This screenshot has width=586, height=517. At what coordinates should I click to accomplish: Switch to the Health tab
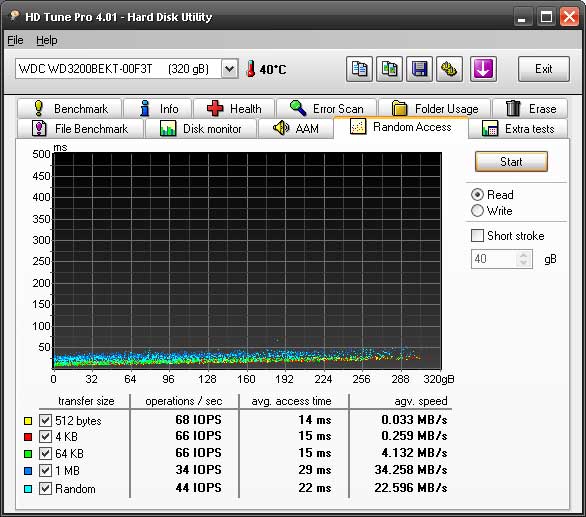coord(234,109)
